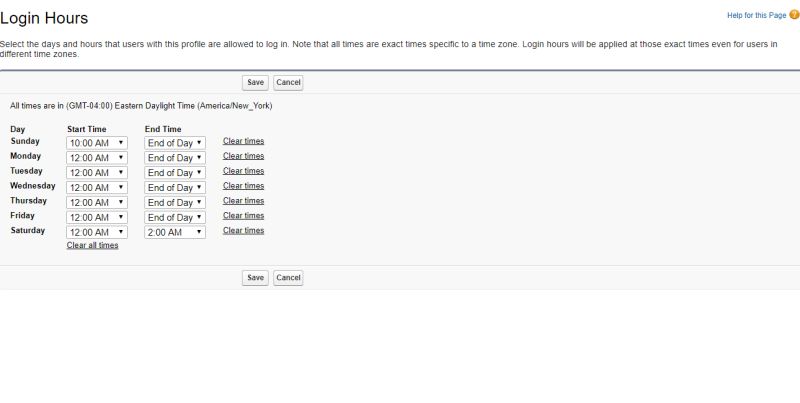Click the Sunday row label
Screen dimensions: 800x403
tap(25, 141)
